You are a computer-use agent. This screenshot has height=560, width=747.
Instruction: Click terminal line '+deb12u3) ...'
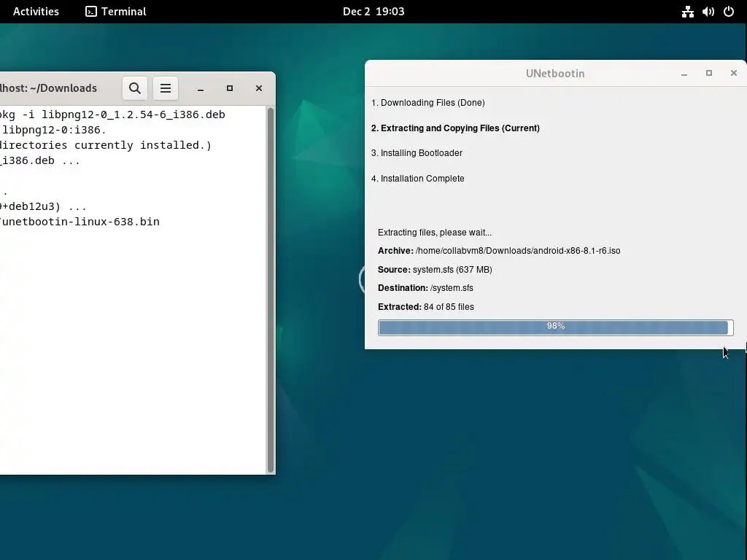[43, 206]
